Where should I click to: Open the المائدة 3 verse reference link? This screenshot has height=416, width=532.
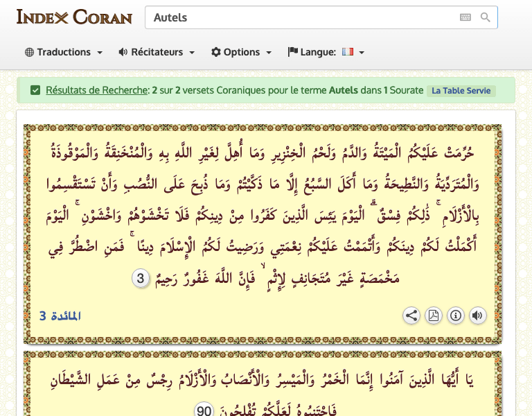click(60, 316)
